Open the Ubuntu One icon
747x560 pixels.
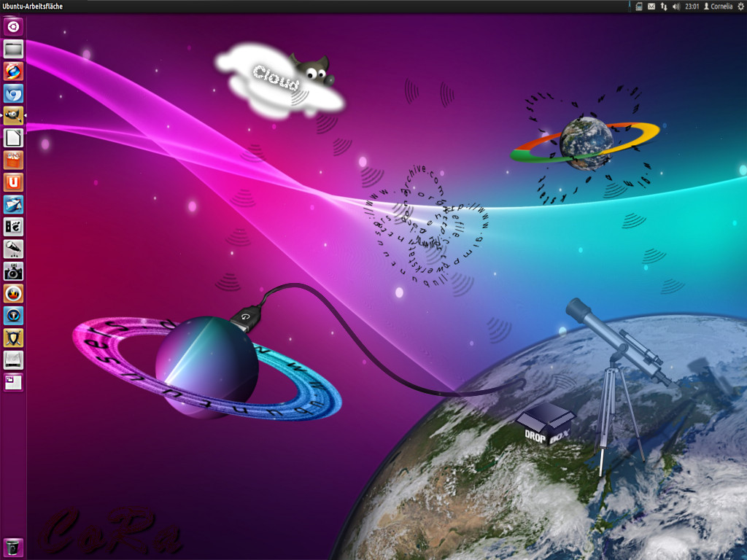click(x=13, y=182)
